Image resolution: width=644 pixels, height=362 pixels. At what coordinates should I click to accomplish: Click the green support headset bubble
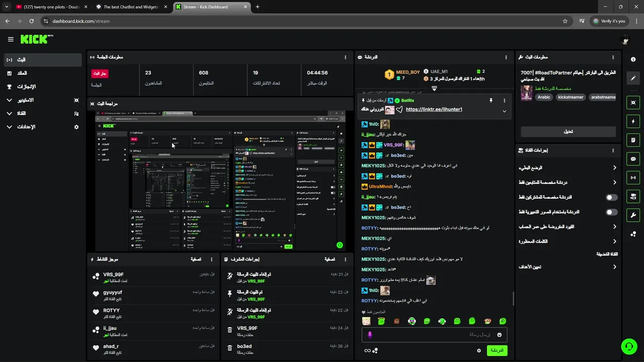[628, 346]
